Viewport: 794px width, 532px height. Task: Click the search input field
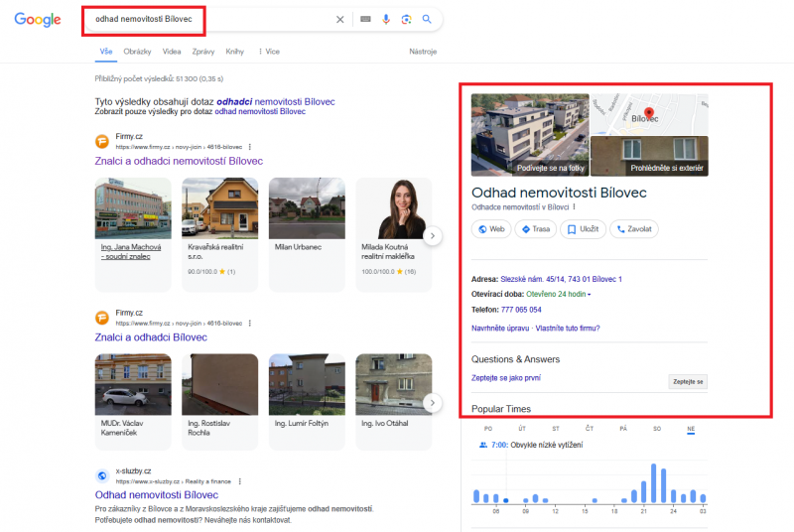[x=212, y=19]
